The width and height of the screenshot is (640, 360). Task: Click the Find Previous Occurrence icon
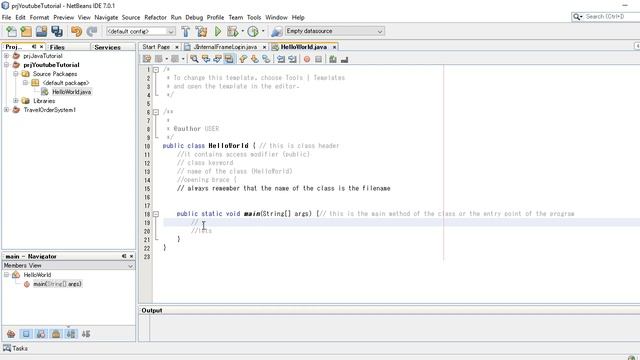[206, 59]
